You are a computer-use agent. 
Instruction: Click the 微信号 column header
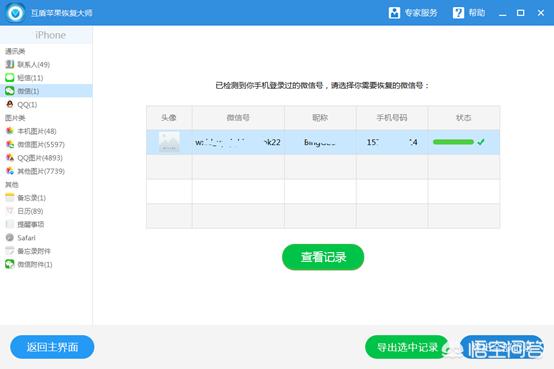coord(238,118)
